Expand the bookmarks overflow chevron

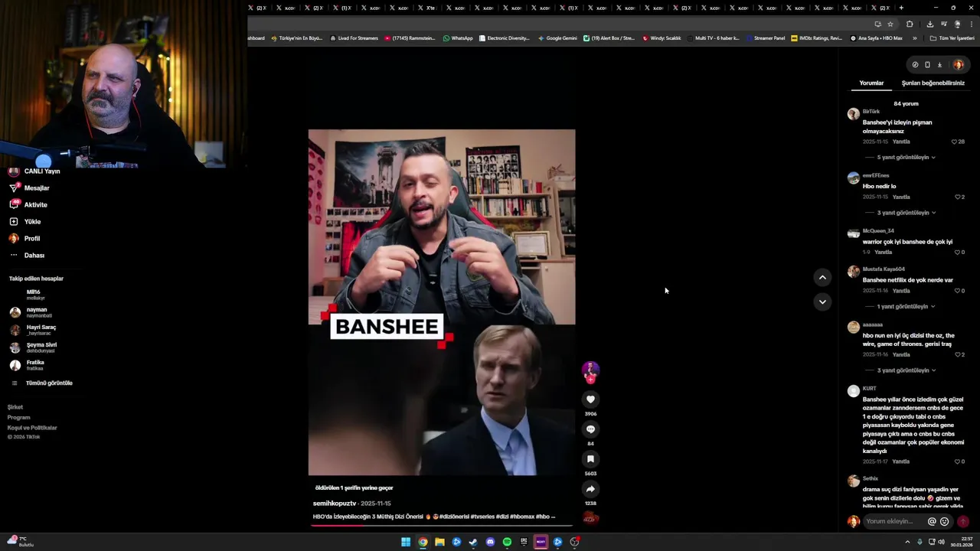(916, 38)
